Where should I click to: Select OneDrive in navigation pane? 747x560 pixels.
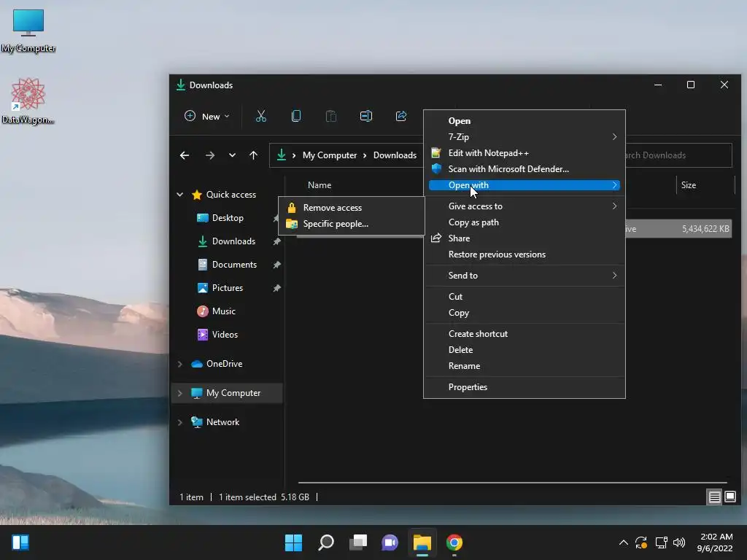[x=224, y=364]
